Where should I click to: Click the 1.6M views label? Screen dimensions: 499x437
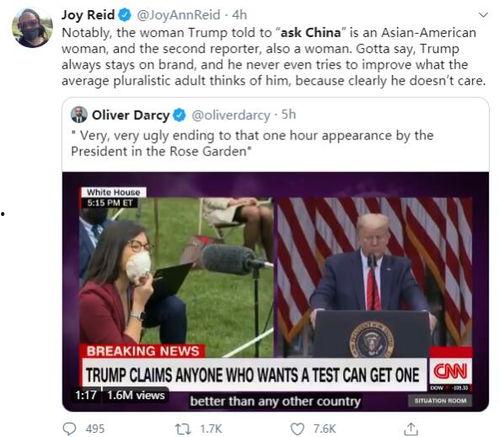pyautogui.click(x=136, y=395)
